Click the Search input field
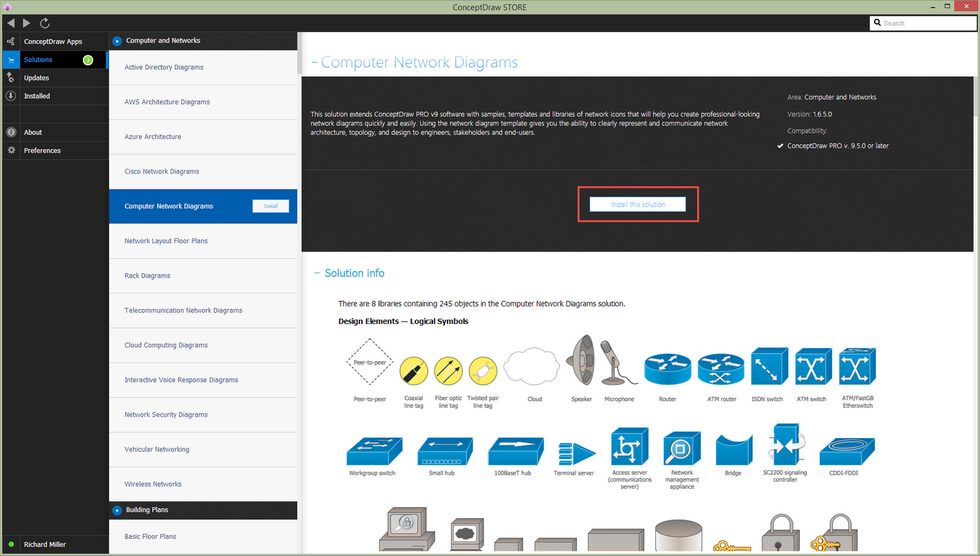Viewport: 980px width, 556px height. (923, 23)
